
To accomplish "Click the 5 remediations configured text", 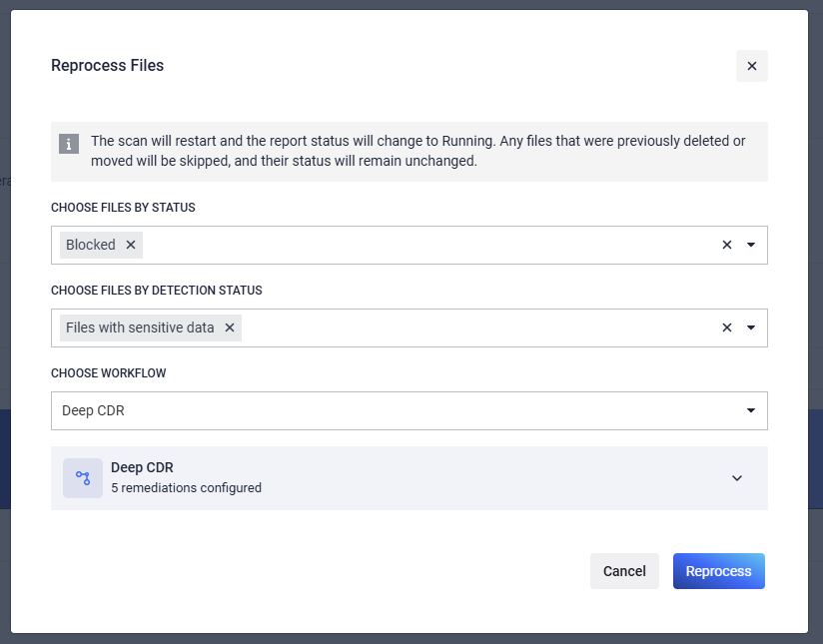I will click(x=186, y=488).
